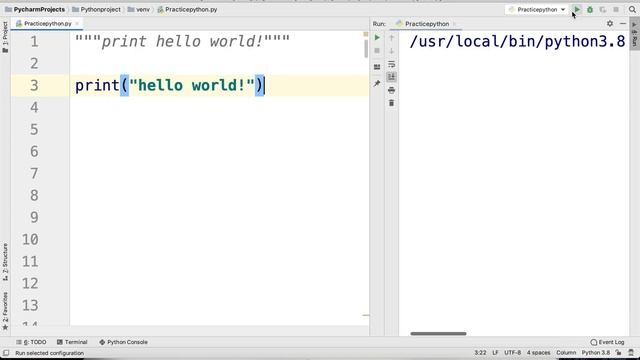Change LF line separator in status bar
This screenshot has width=640, height=360.
pos(495,353)
